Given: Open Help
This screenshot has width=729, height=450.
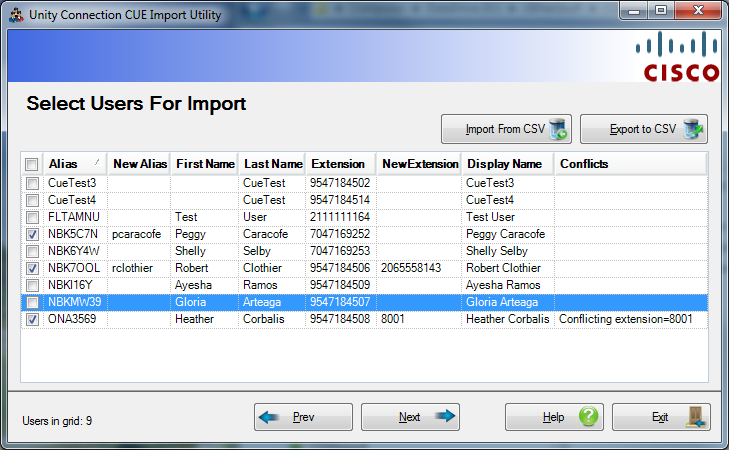Looking at the screenshot, I should click(x=554, y=417).
